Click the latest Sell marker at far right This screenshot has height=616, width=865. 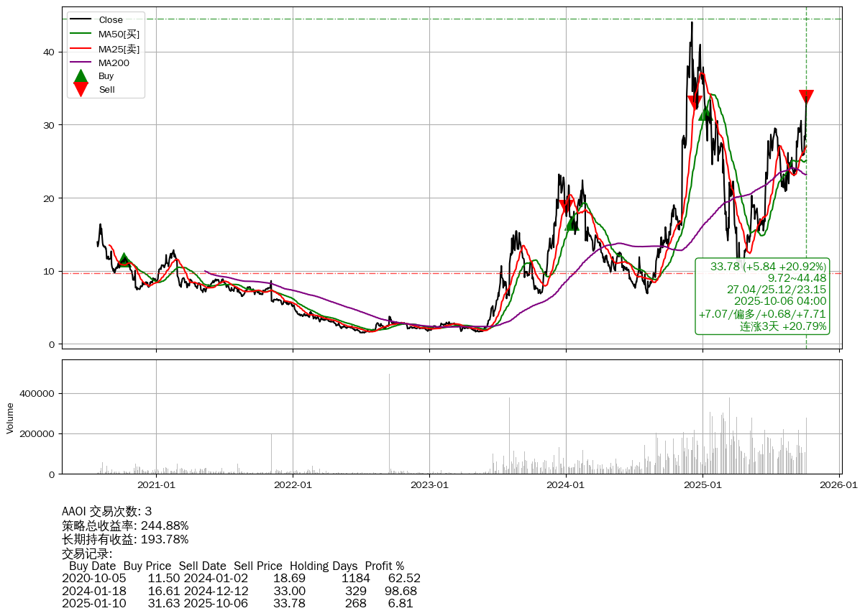tap(806, 97)
